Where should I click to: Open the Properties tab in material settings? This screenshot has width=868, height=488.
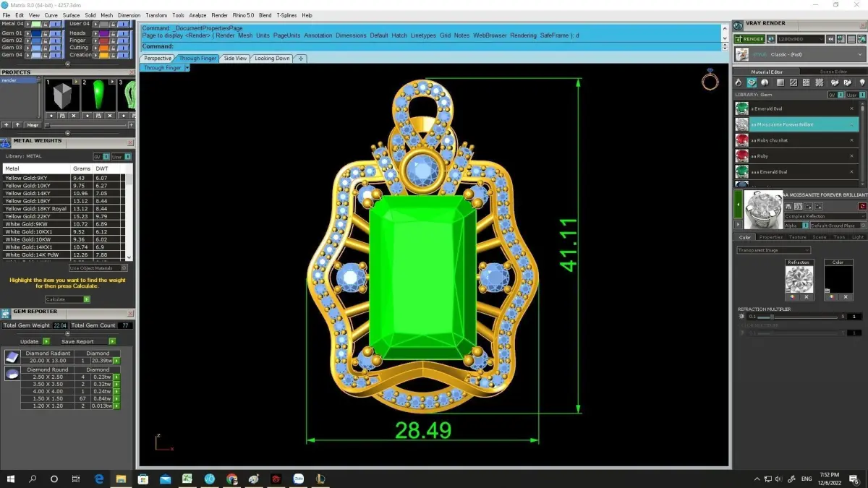coord(770,237)
